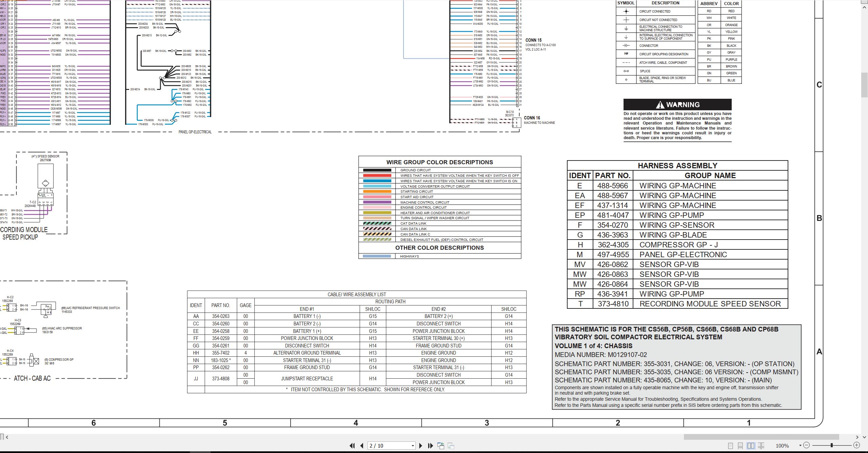Click the SPLICE symbol description

tap(645, 71)
